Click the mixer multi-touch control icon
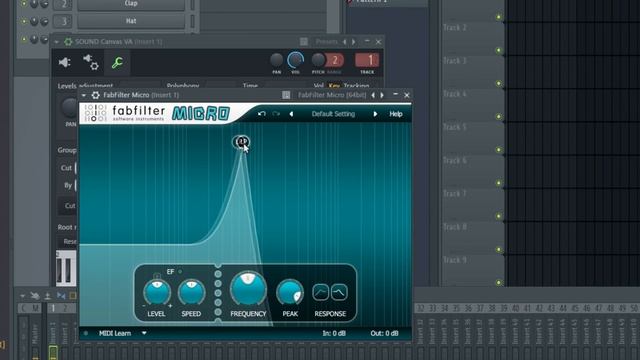640x360 pixels. (35, 296)
